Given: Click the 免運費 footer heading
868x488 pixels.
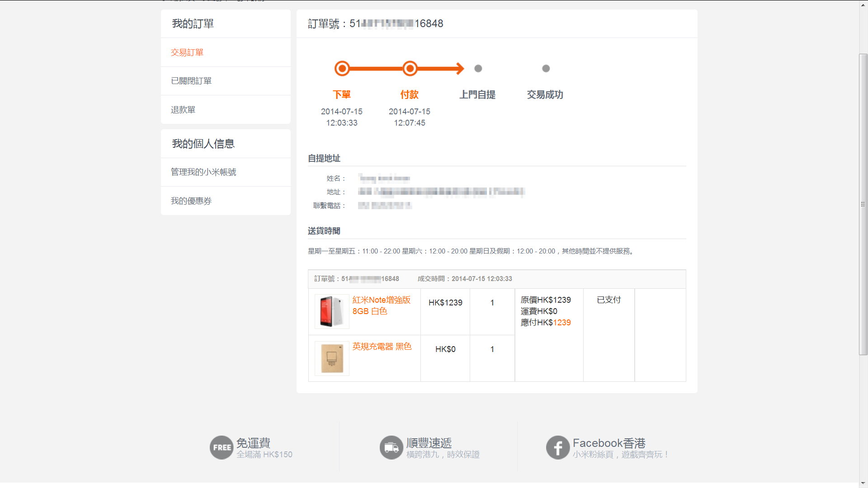Looking at the screenshot, I should click(253, 443).
